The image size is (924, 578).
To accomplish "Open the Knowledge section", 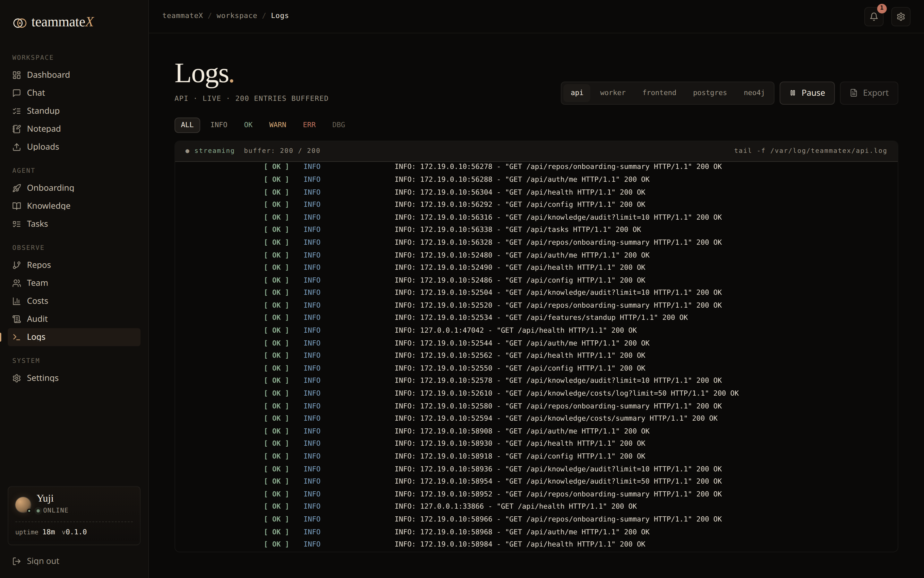I will tap(74, 206).
